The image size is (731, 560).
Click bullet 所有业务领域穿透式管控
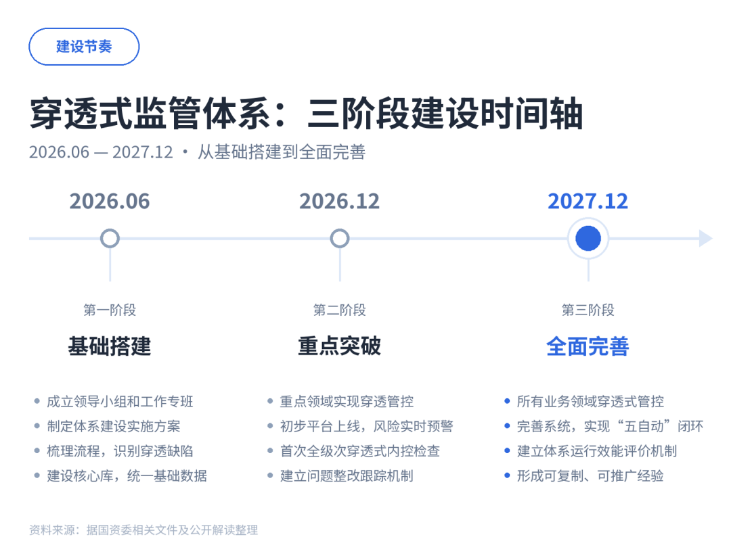pyautogui.click(x=590, y=402)
